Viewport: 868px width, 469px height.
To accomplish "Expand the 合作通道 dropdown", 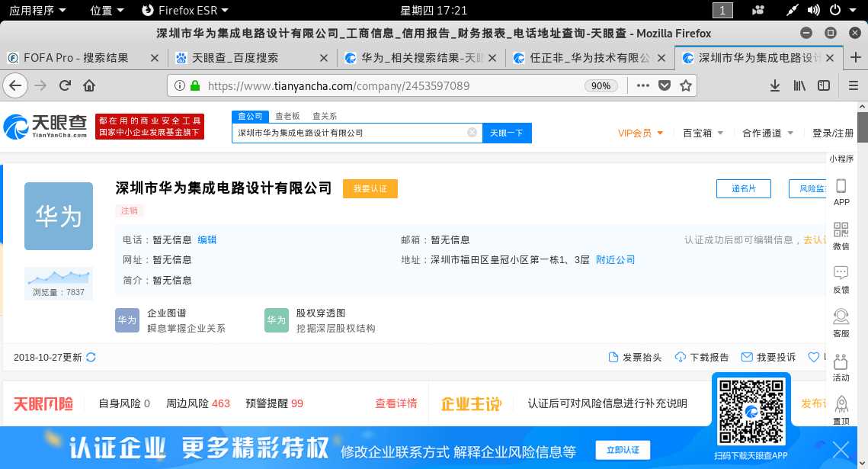I will click(x=768, y=133).
